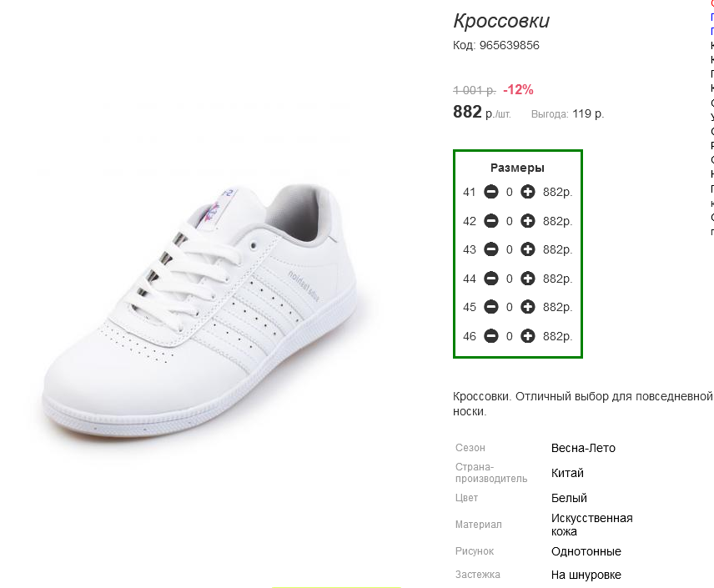Screen dimensions: 714x588
Task: Increase quantity for size 41
Action: pos(527,193)
